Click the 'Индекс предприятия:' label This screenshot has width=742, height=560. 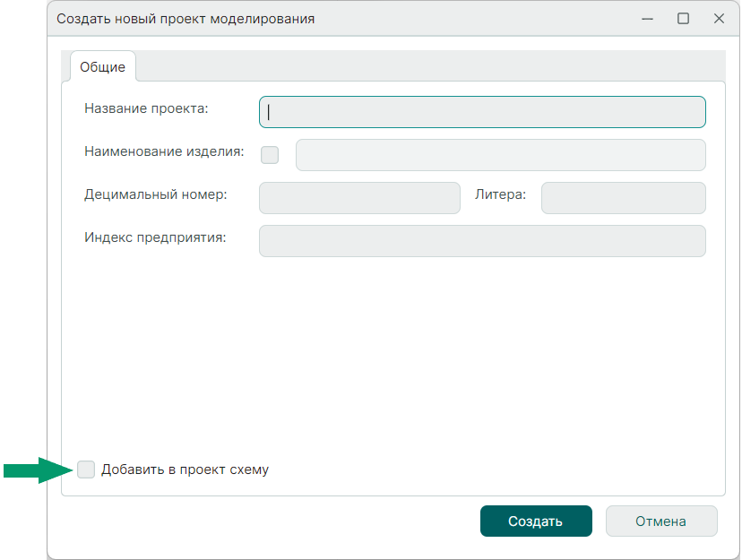(155, 237)
